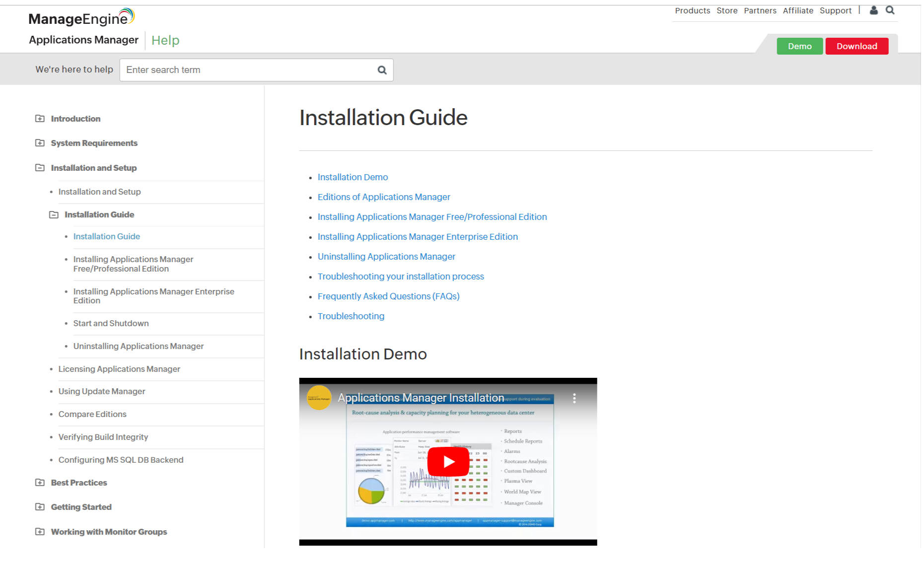Open Editions of Applications Manager link
Viewport: 924px width, 563px height.
(384, 197)
